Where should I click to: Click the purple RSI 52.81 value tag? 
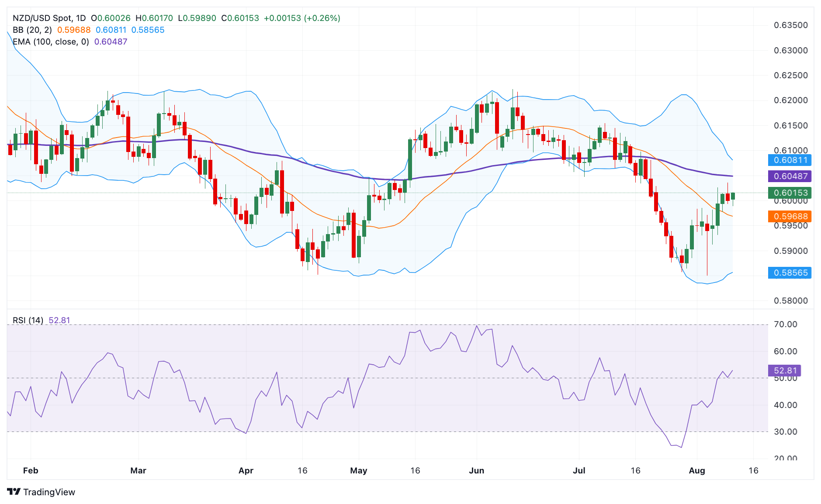pos(785,371)
